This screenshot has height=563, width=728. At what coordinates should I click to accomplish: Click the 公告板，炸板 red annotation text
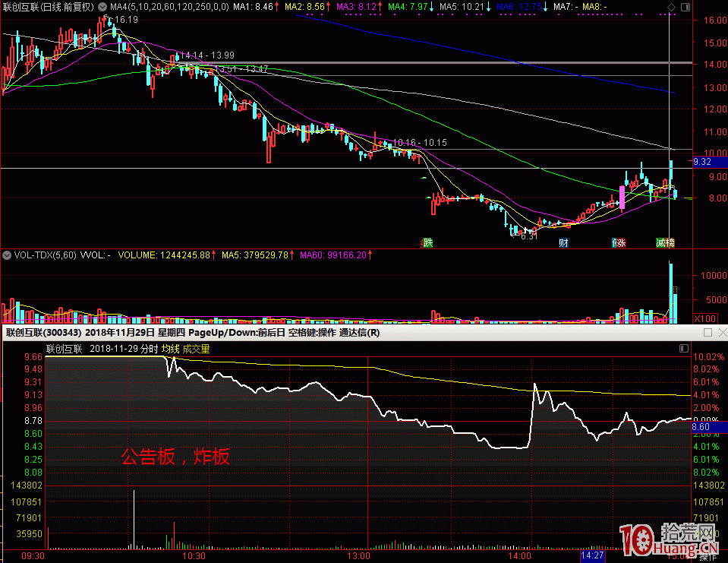[x=175, y=457]
